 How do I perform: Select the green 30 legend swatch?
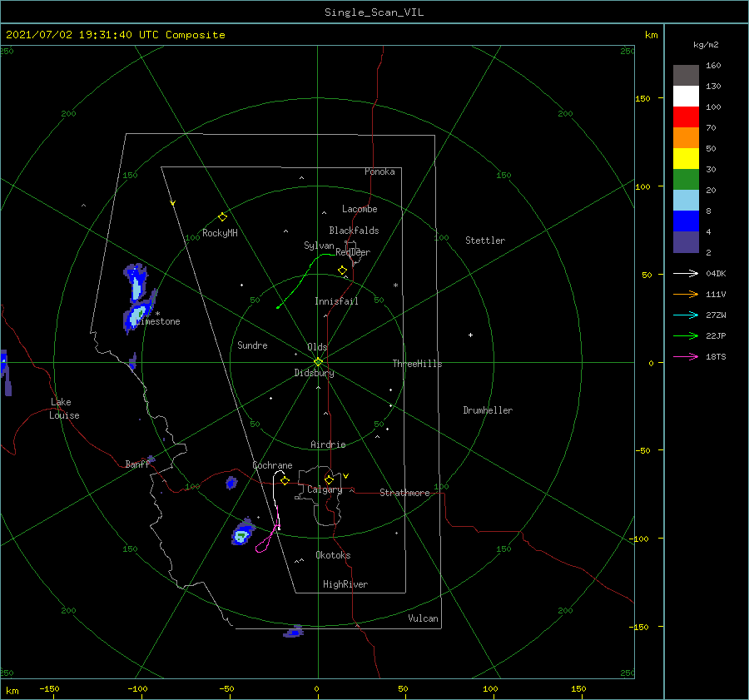tap(686, 179)
